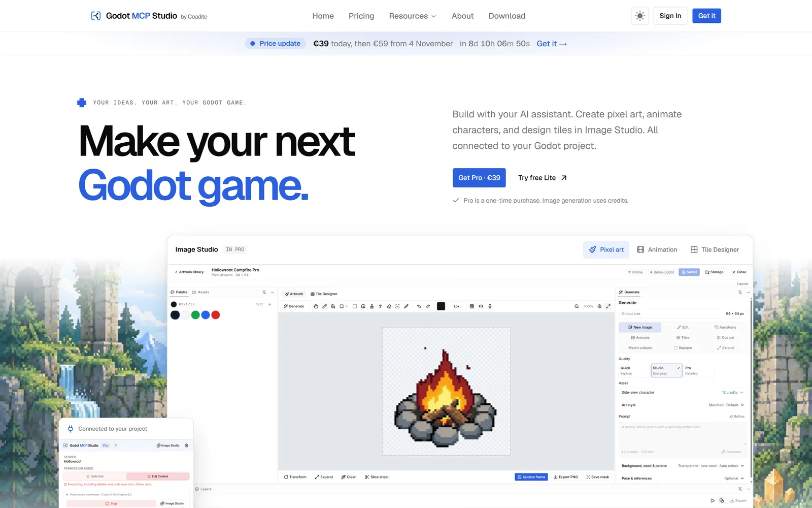Viewport: 812px width, 508px height.
Task: Open the shape tool dropdown arrow
Action: tap(347, 306)
